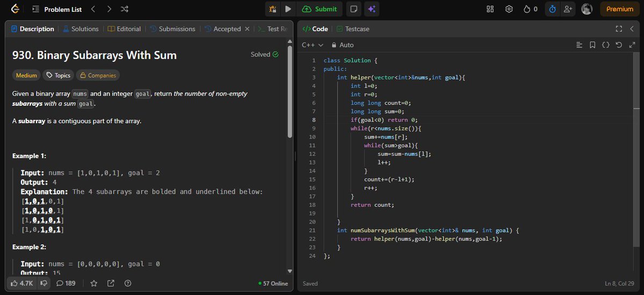Click the curly braces snippet icon
644x295 pixels.
[605, 45]
